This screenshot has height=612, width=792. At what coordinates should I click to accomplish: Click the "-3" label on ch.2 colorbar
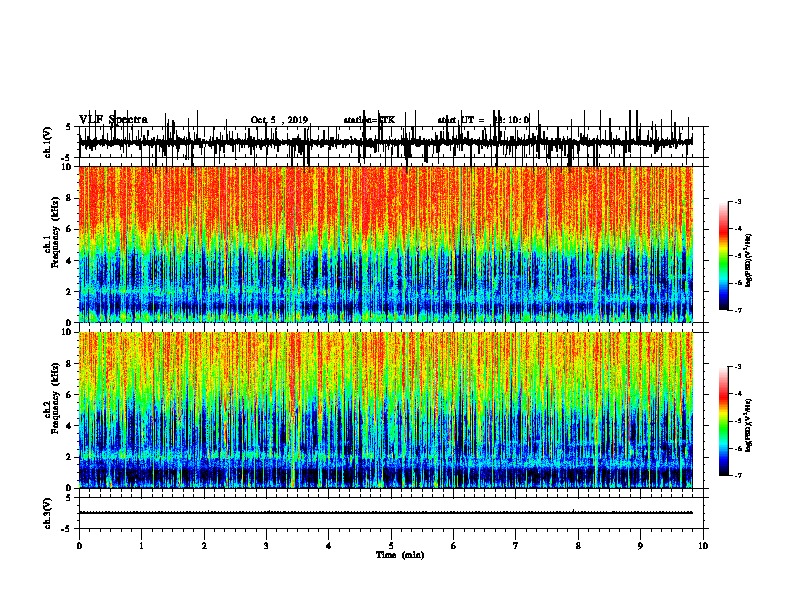[x=737, y=367]
